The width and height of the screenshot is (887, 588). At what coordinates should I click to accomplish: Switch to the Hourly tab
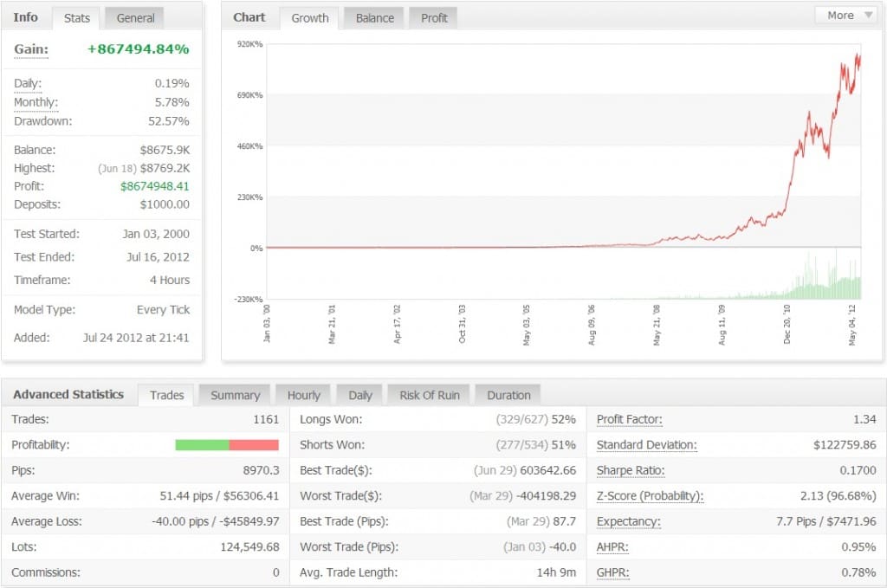(x=304, y=395)
